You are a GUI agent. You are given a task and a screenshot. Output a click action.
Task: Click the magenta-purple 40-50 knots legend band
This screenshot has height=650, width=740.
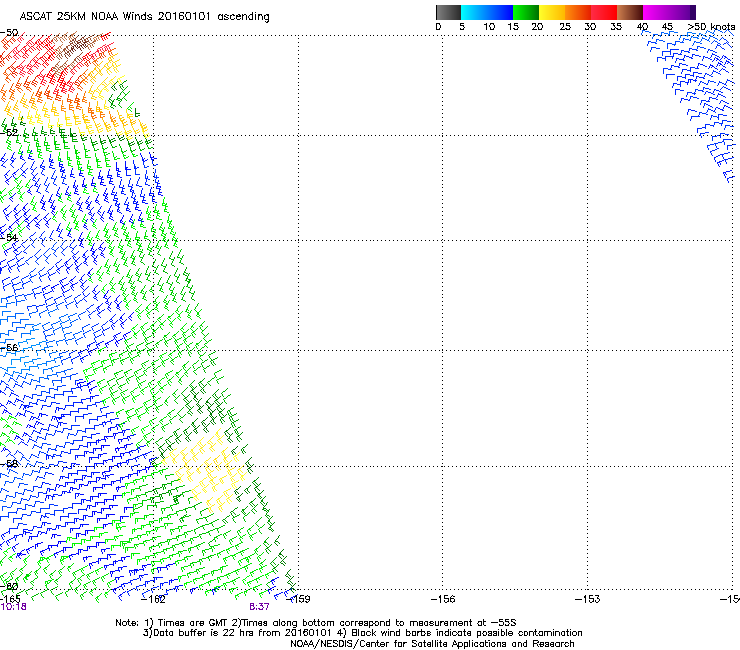[x=669, y=12]
